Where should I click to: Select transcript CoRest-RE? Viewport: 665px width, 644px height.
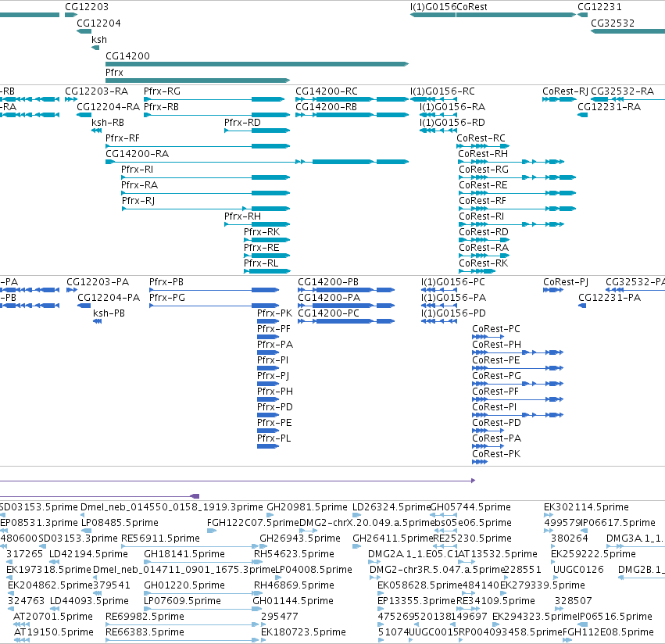point(517,194)
